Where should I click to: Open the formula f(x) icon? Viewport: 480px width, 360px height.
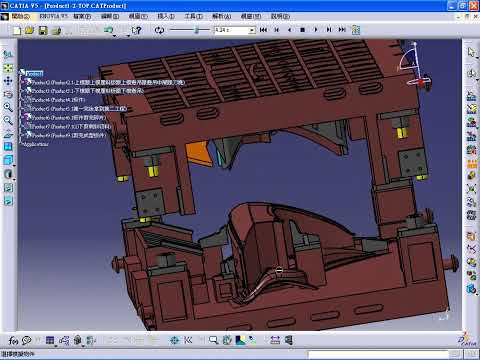(13, 340)
